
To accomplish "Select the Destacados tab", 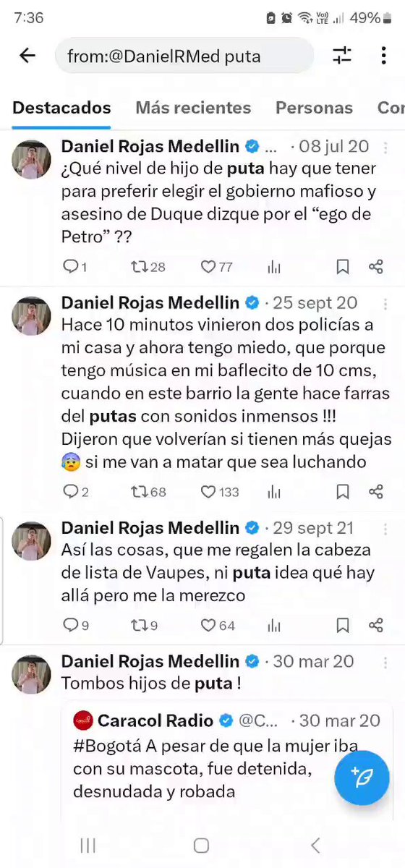I will click(x=61, y=108).
